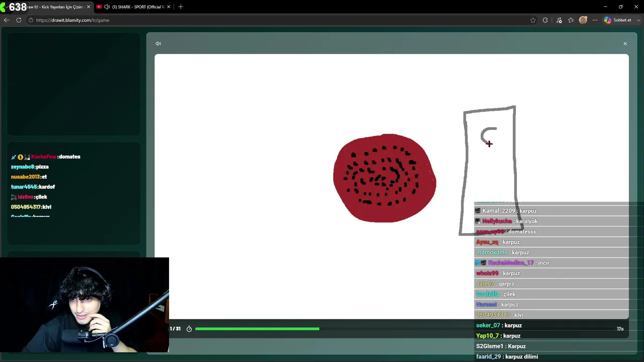Image resolution: width=644 pixels, height=362 pixels.
Task: Reload the drawit.blamity.com page
Action: 19,20
